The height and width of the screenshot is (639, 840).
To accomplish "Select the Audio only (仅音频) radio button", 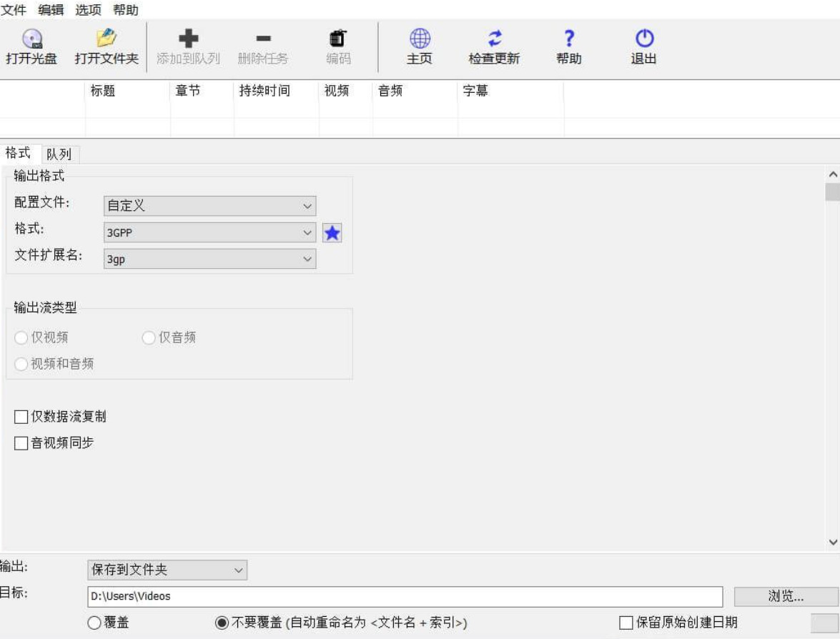I will (149, 337).
